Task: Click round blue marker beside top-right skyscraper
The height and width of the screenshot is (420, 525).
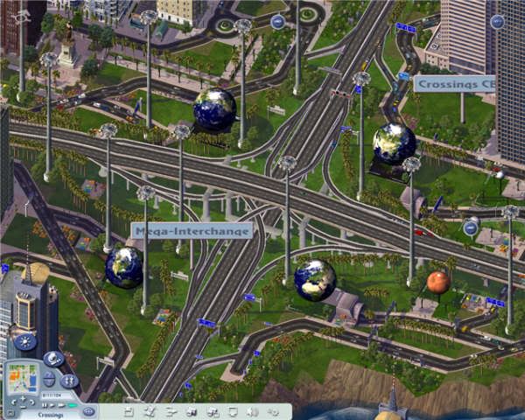Action: 497,22
